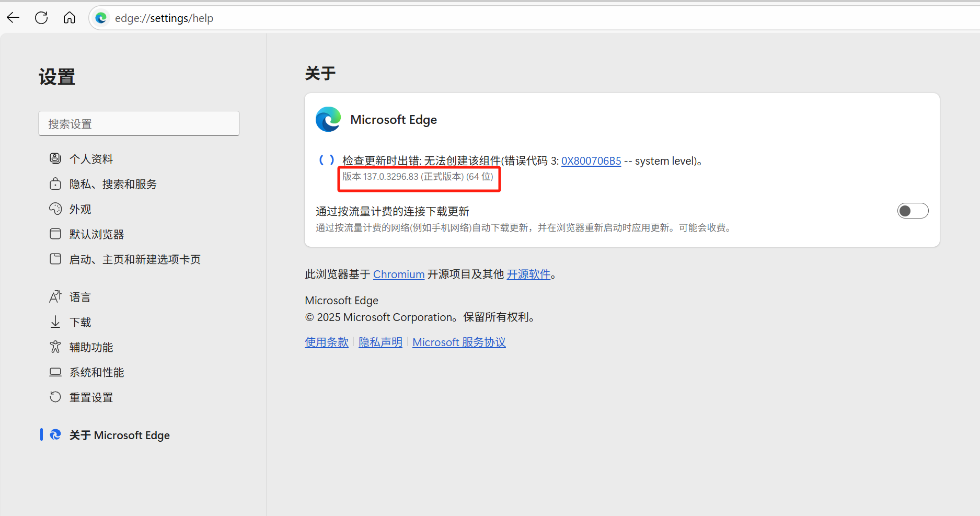Open the Microsoft 服务协议 link
The width and height of the screenshot is (980, 516).
click(459, 342)
